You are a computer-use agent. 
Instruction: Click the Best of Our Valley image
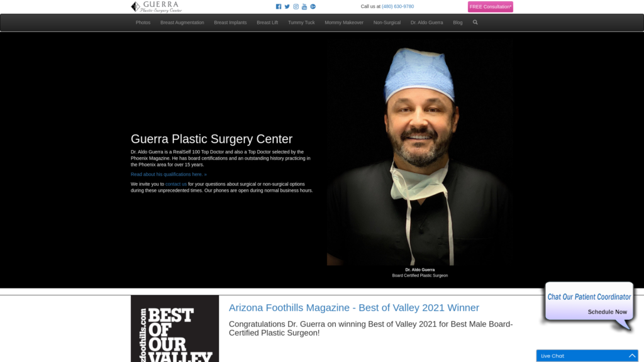point(175,328)
